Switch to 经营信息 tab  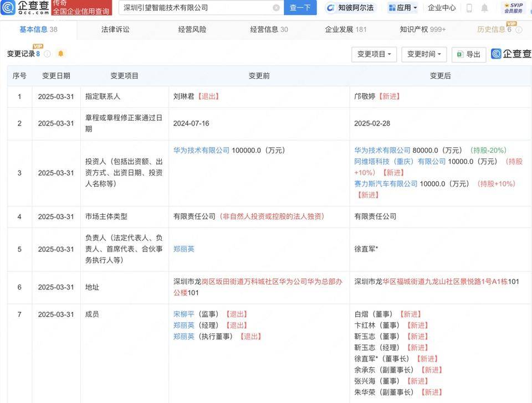(x=269, y=29)
